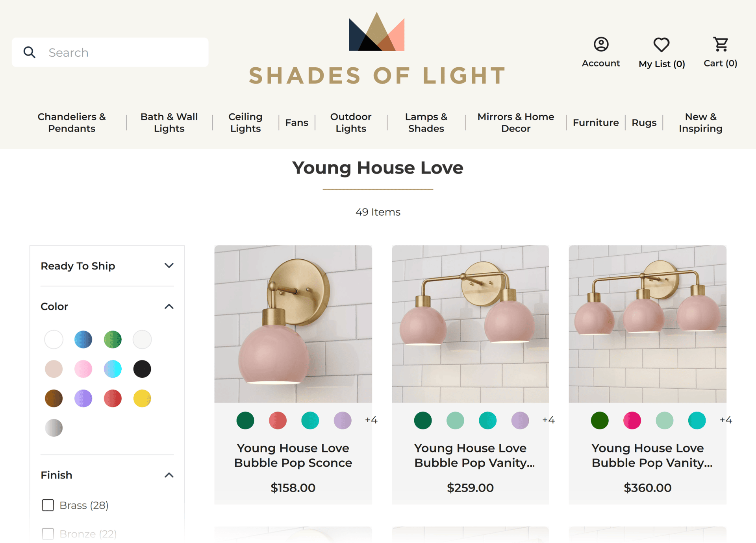The width and height of the screenshot is (756, 543).
Task: Open Young House Love Bubble Pop Sconce link
Action: (x=293, y=456)
